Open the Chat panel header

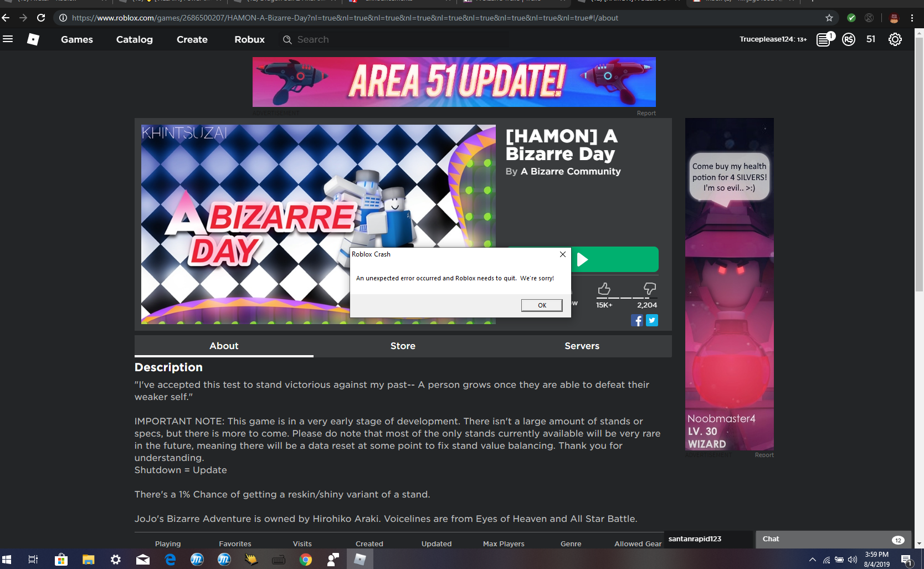[x=833, y=539]
